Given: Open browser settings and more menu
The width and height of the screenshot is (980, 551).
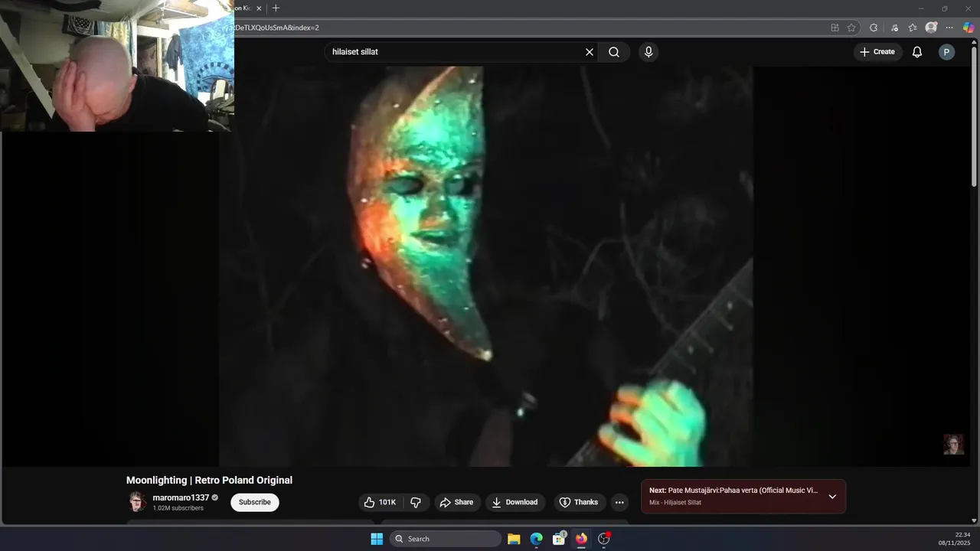Looking at the screenshot, I should click(x=949, y=28).
